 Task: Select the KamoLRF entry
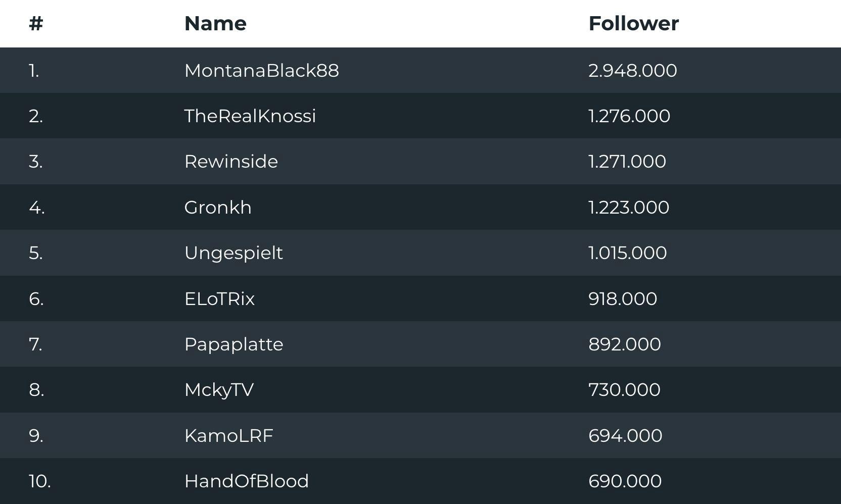pos(228,436)
